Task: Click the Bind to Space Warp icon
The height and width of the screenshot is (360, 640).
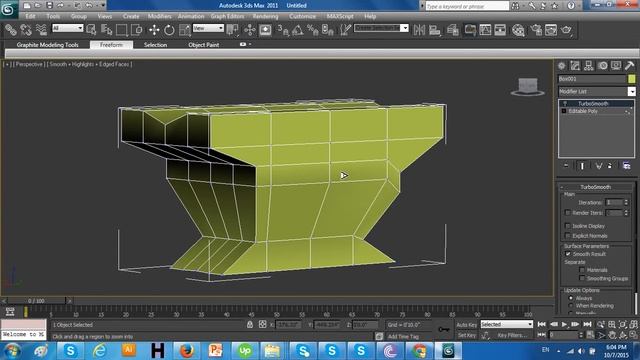Action: point(41,30)
